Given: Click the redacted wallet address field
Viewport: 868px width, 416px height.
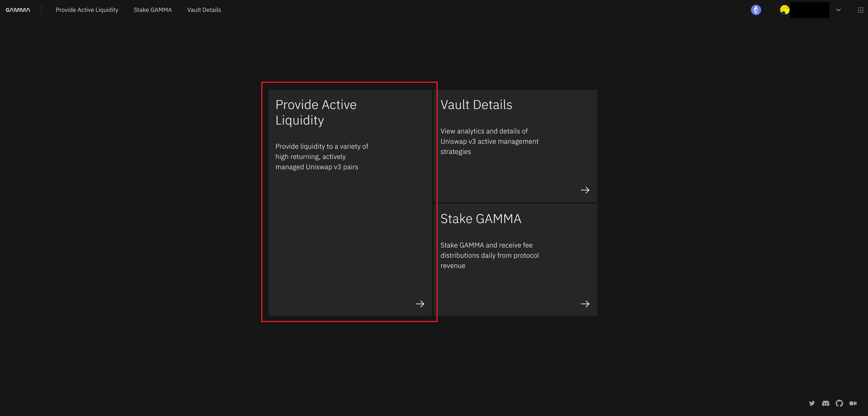Looking at the screenshot, I should coord(810,10).
